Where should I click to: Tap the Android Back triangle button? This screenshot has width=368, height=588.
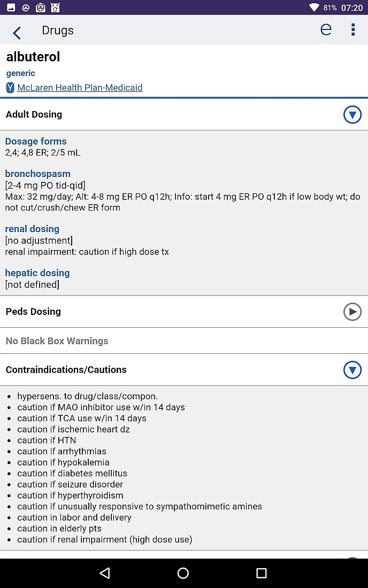pos(105,572)
